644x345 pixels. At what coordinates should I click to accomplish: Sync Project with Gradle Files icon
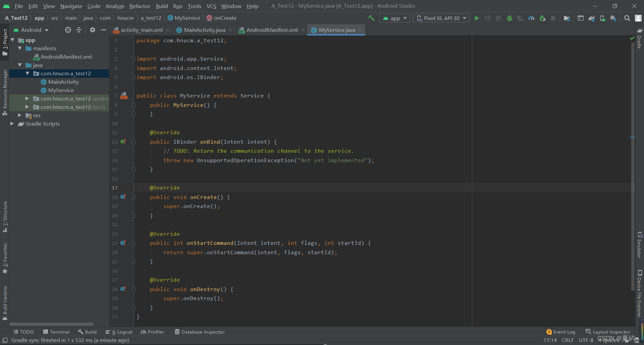(x=592, y=18)
